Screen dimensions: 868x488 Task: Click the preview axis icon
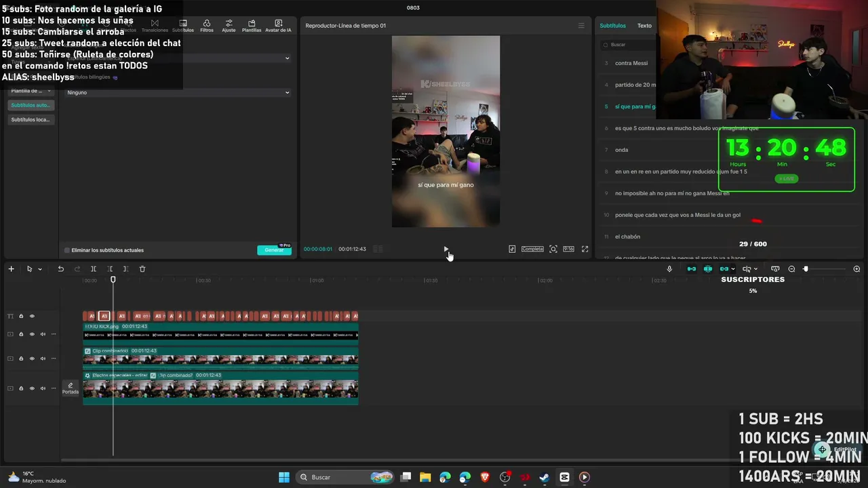[x=747, y=269]
